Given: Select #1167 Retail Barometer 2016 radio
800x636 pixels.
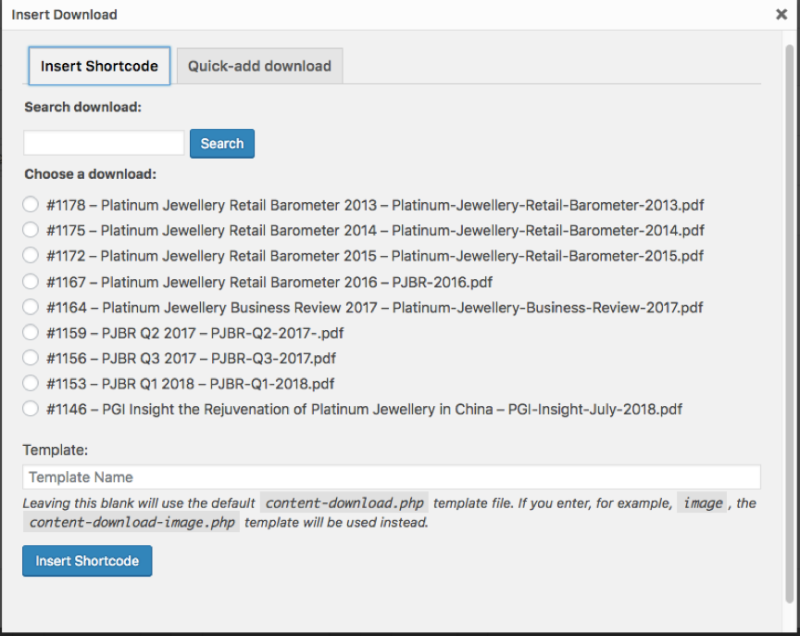Looking at the screenshot, I should [30, 282].
